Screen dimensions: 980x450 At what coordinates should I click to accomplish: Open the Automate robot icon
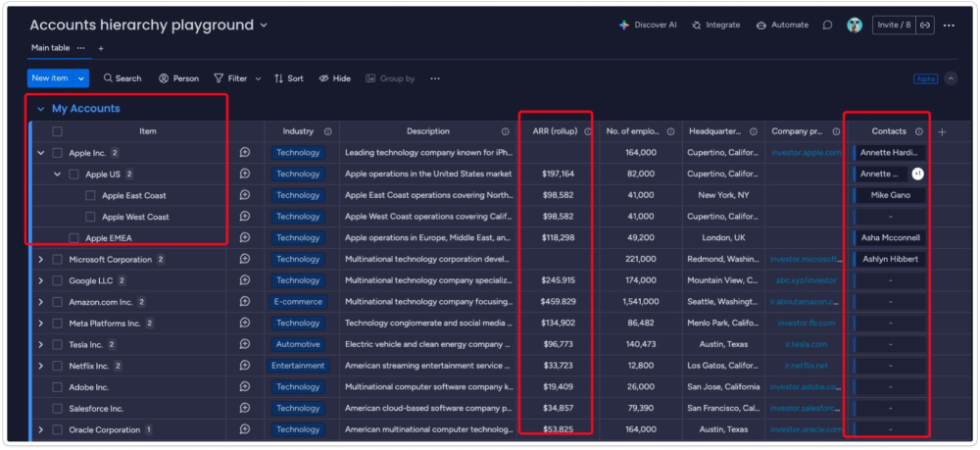click(x=760, y=25)
